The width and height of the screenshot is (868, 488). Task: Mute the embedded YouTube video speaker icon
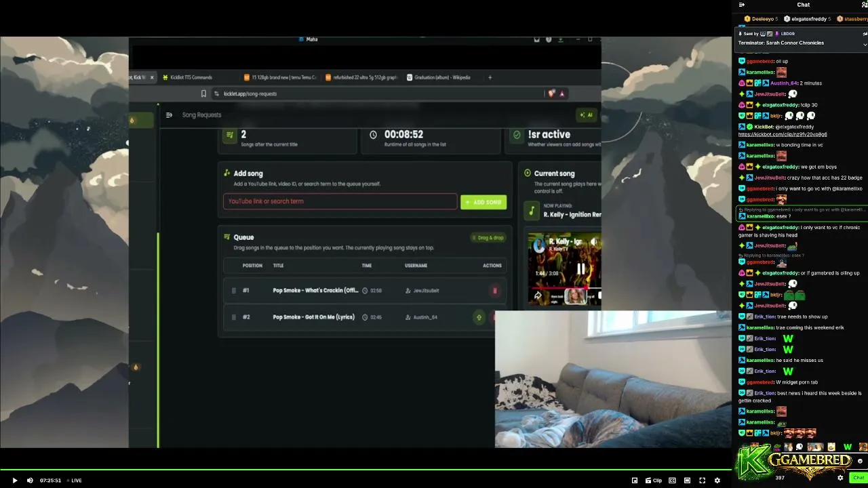(594, 241)
